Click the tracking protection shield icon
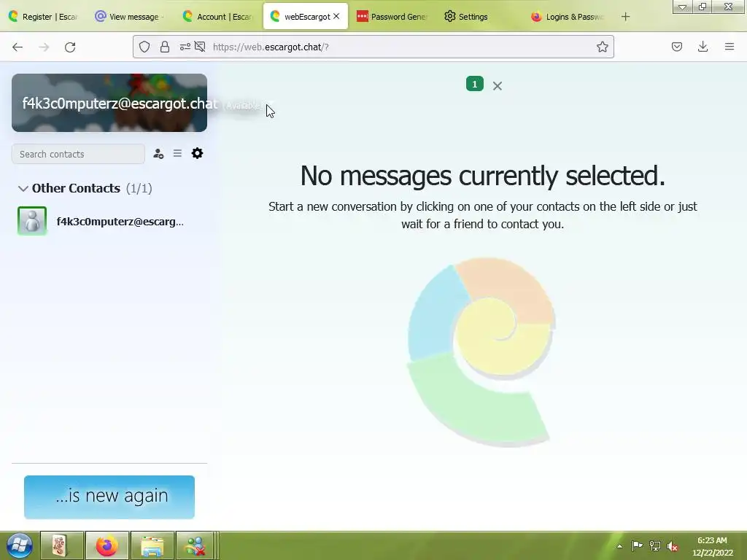747x560 pixels. pos(144,47)
